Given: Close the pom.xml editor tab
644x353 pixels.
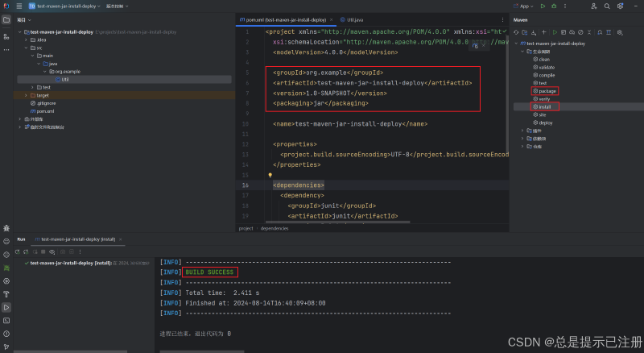Looking at the screenshot, I should click(331, 20).
